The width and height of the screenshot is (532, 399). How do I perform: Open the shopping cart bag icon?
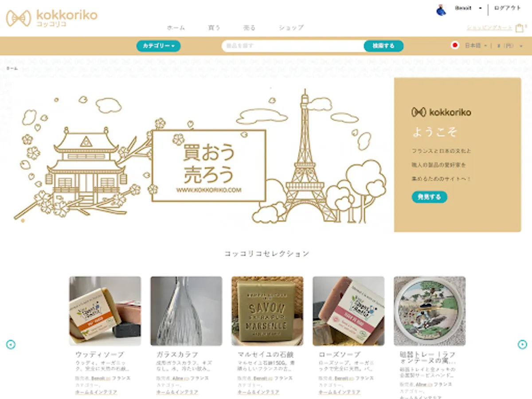pos(519,28)
